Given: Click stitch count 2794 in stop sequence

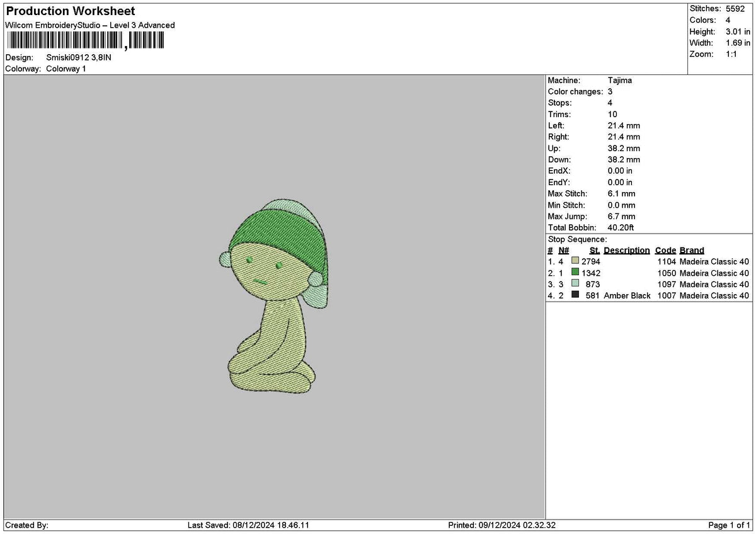Looking at the screenshot, I should point(591,261).
